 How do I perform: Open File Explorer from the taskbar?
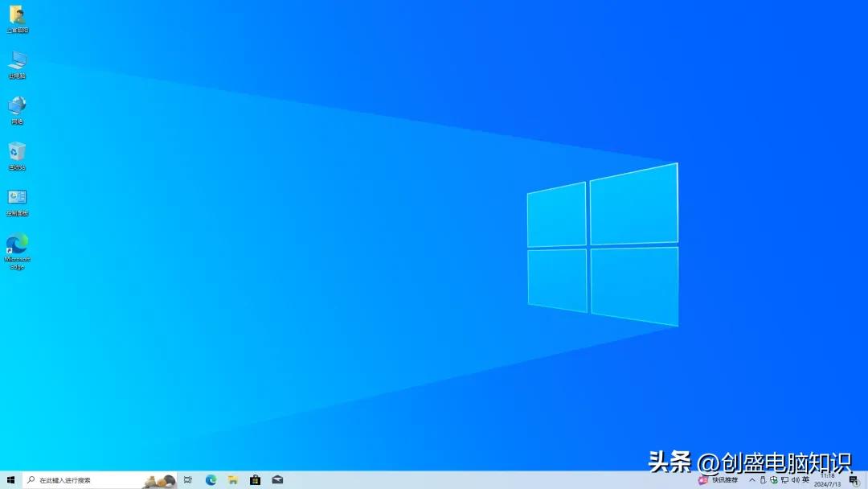tap(232, 480)
